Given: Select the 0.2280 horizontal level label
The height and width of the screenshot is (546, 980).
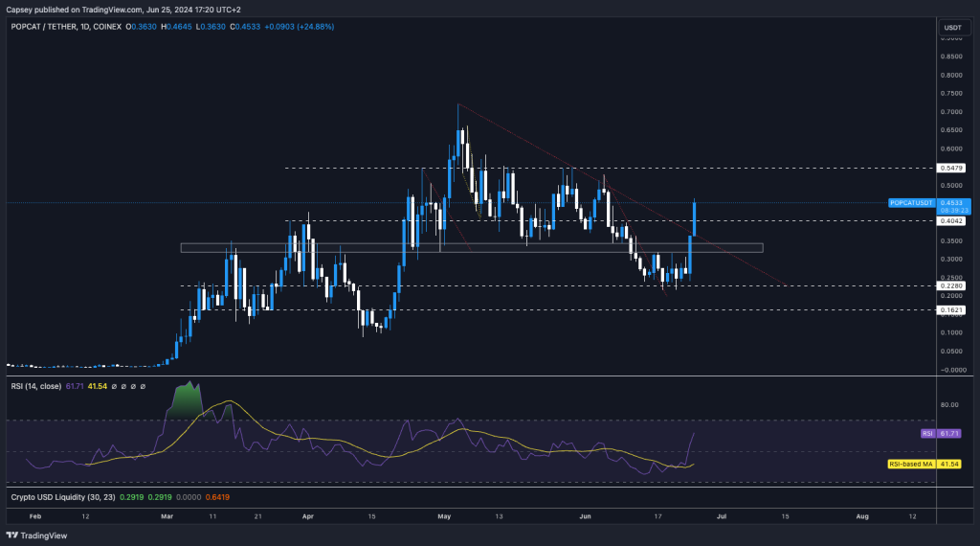Looking at the screenshot, I should [951, 285].
